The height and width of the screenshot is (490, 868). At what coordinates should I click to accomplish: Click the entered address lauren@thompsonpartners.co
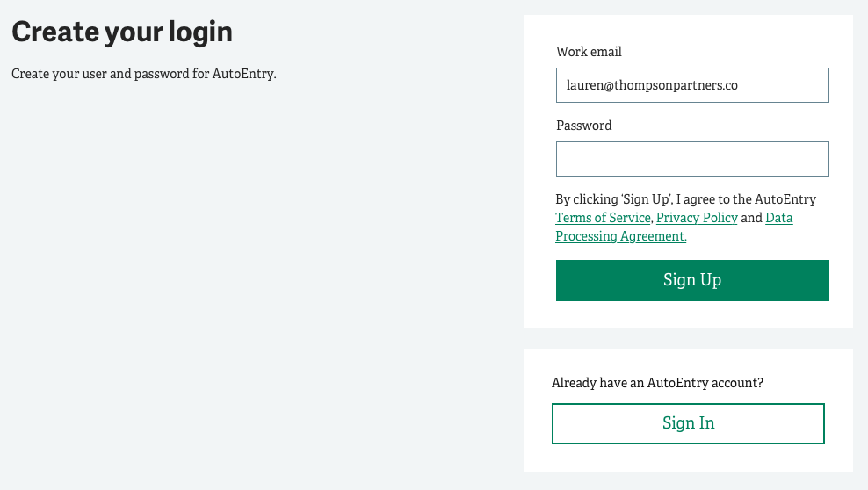tap(652, 86)
